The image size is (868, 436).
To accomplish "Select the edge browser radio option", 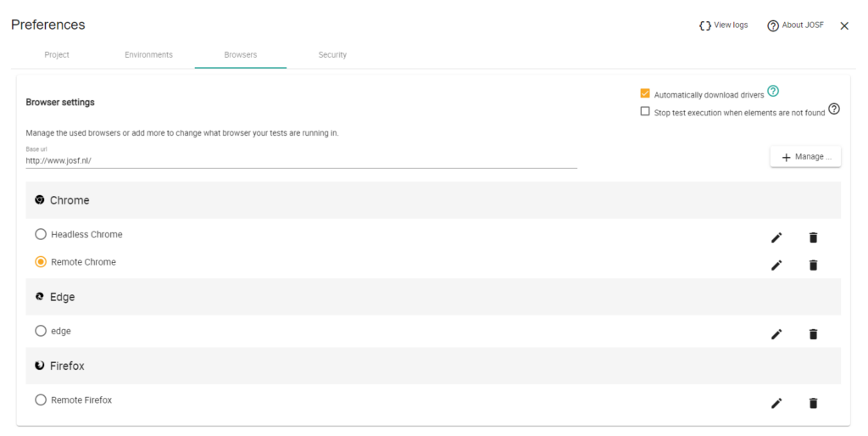I will (x=41, y=331).
